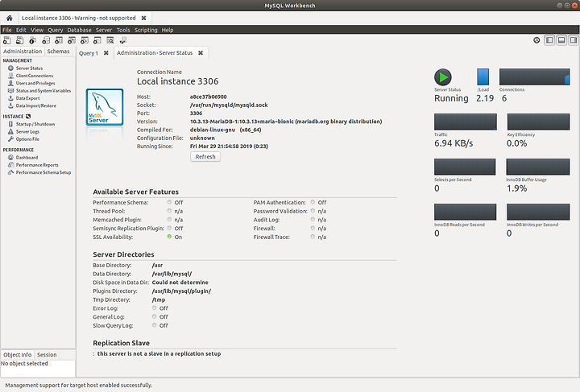The height and width of the screenshot is (392, 580).
Task: Create new schema toolbar icon
Action: (45, 40)
